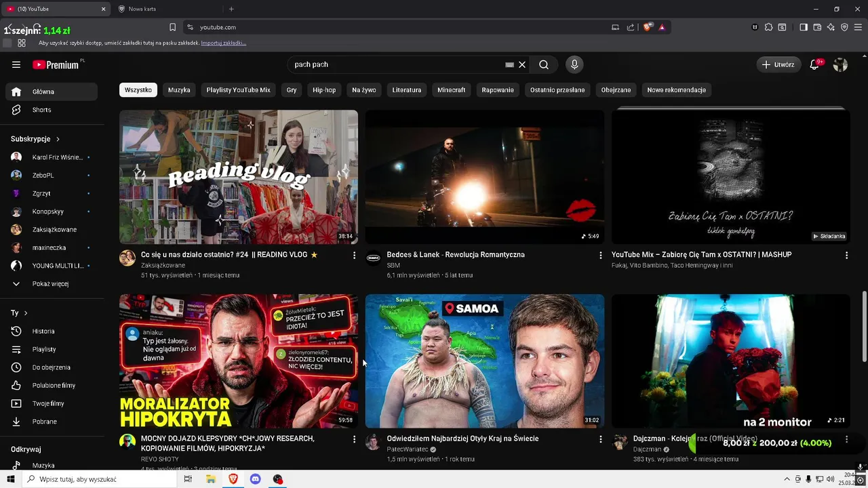Click the magnifier search button

(544, 64)
